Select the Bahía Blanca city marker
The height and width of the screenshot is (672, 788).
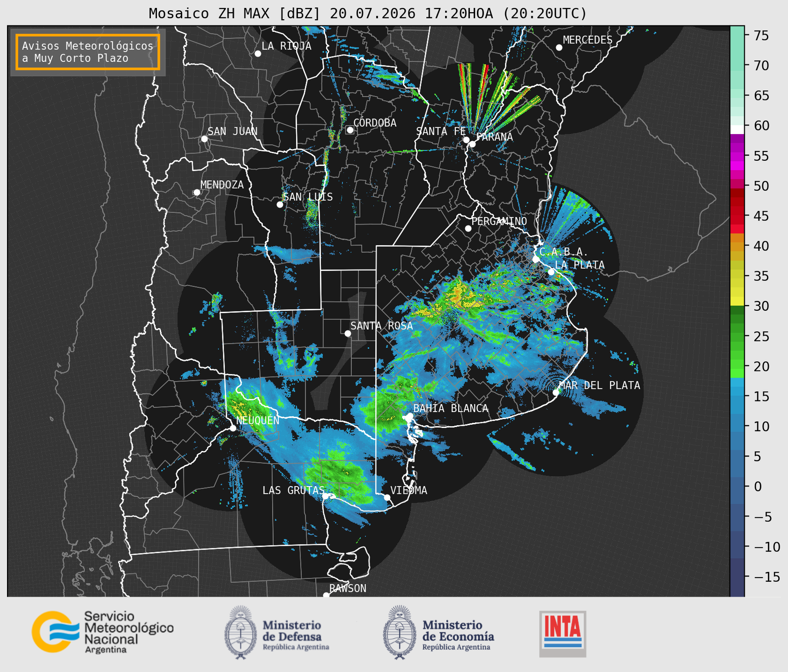tap(410, 416)
